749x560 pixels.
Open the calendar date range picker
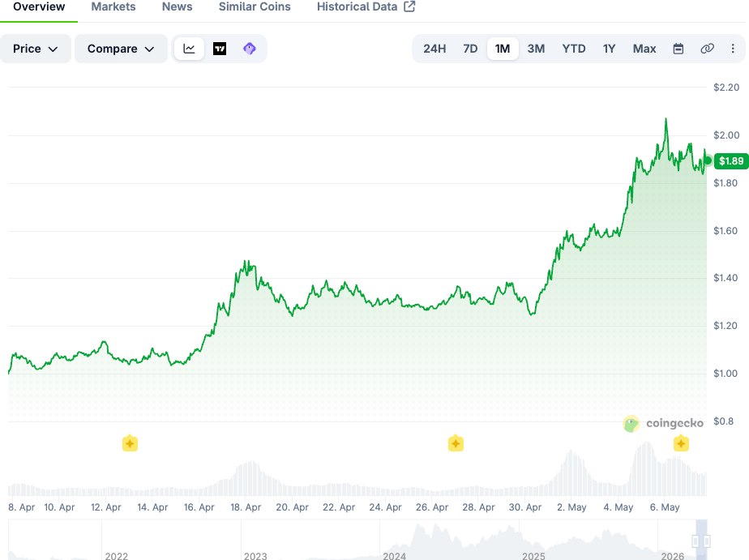[x=678, y=49]
